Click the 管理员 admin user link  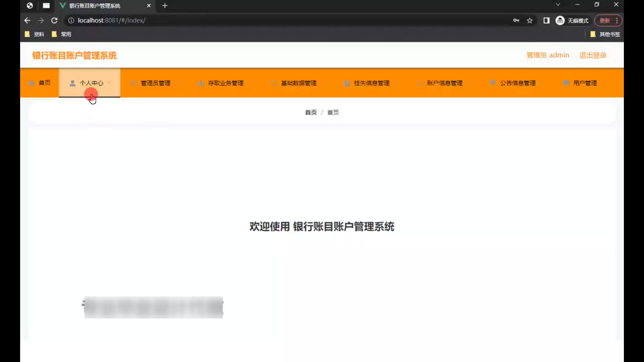click(x=548, y=55)
